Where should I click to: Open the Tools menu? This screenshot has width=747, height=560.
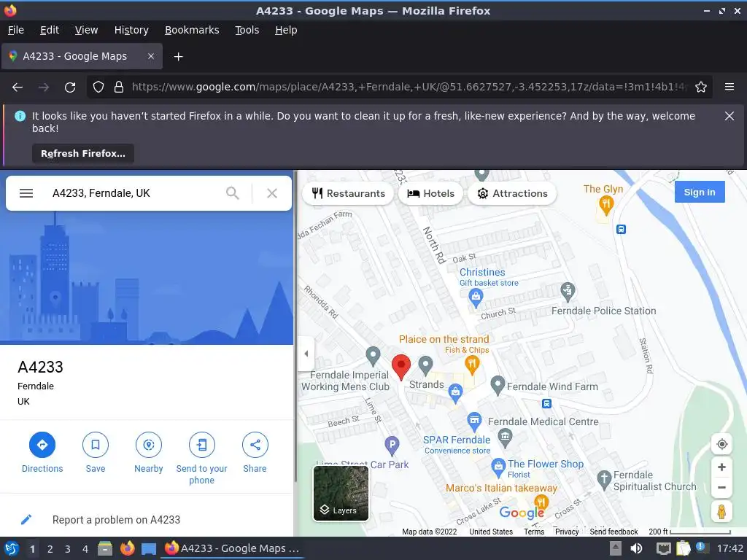247,30
